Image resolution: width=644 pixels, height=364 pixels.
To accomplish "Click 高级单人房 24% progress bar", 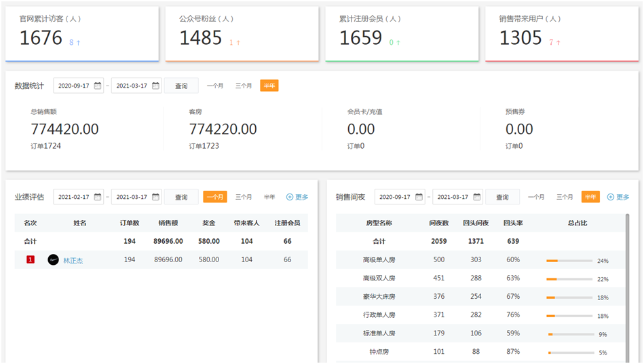I will [570, 261].
